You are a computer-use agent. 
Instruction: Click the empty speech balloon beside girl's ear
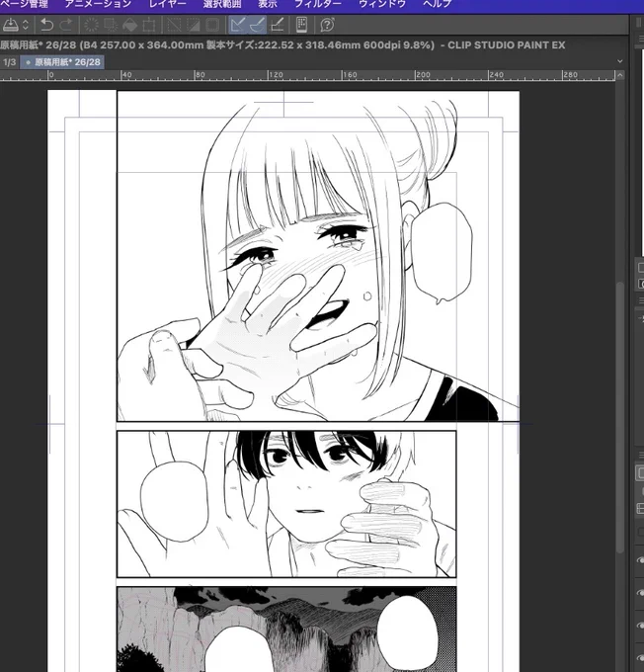442,253
